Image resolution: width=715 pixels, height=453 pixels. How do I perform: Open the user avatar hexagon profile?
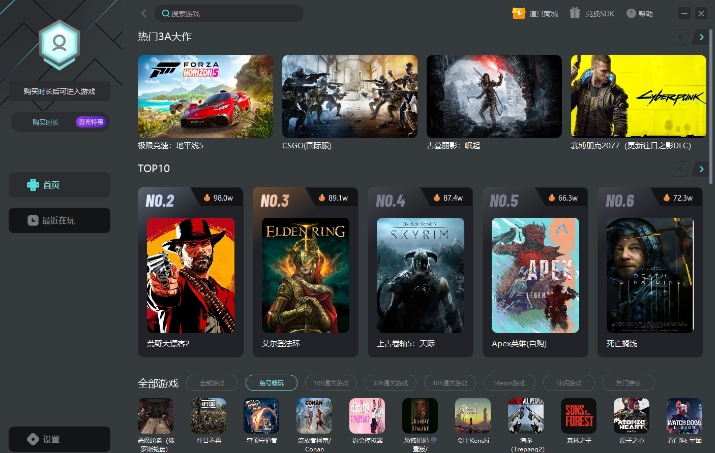tap(59, 44)
